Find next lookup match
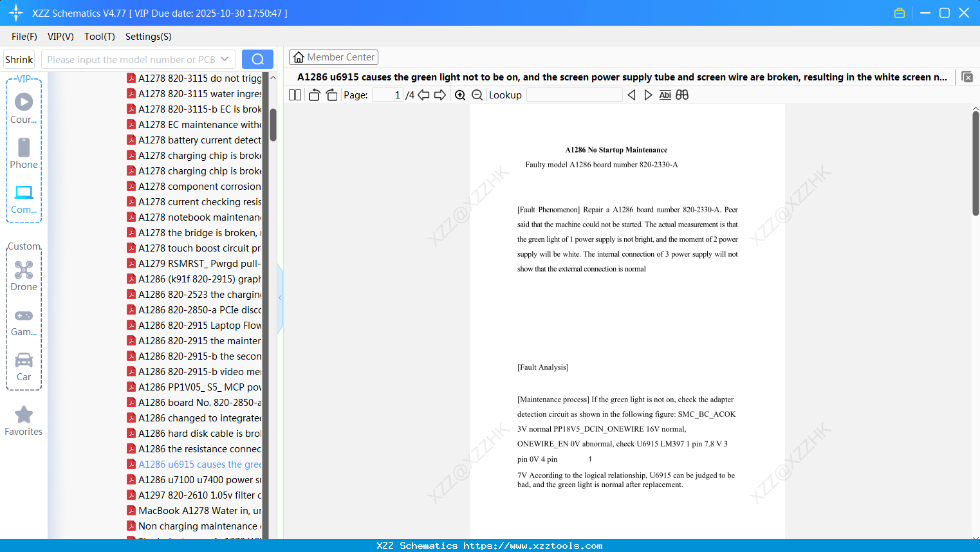The height and width of the screenshot is (552, 980). point(648,95)
